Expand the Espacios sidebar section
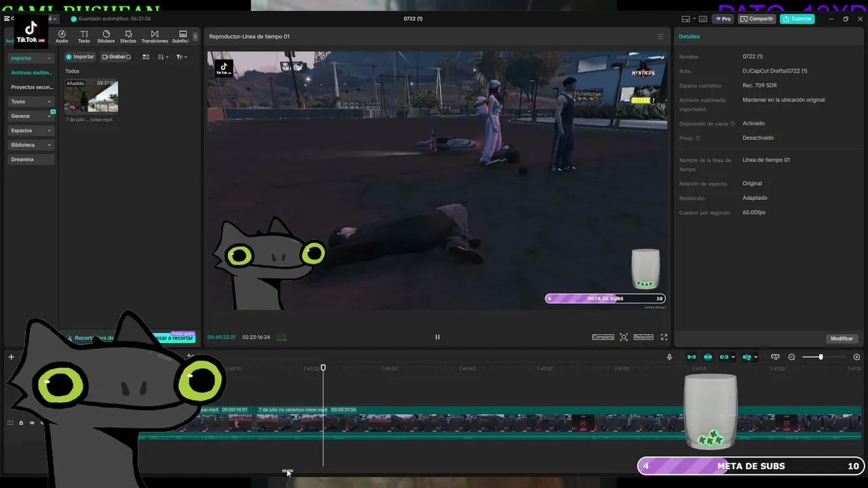The image size is (868, 488). [x=31, y=130]
